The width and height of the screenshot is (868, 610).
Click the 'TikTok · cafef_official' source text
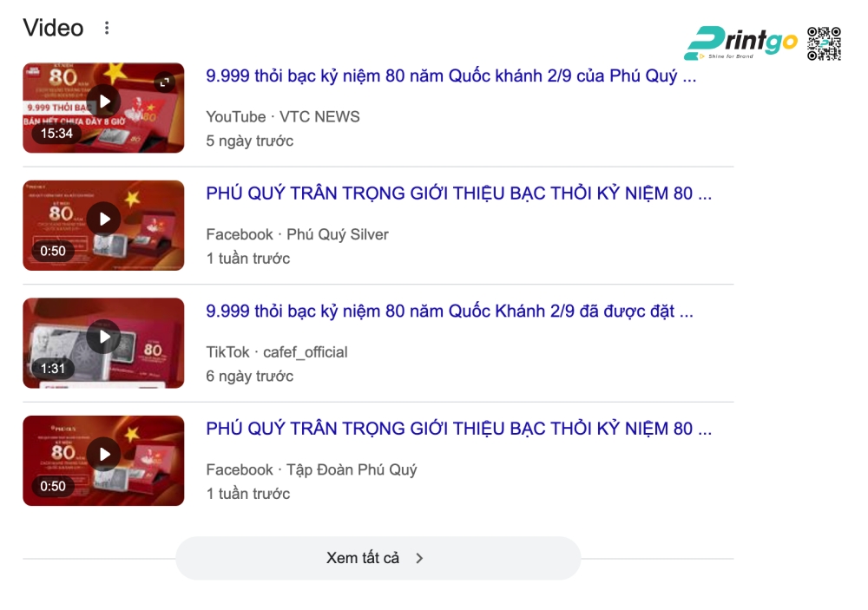pos(277,352)
